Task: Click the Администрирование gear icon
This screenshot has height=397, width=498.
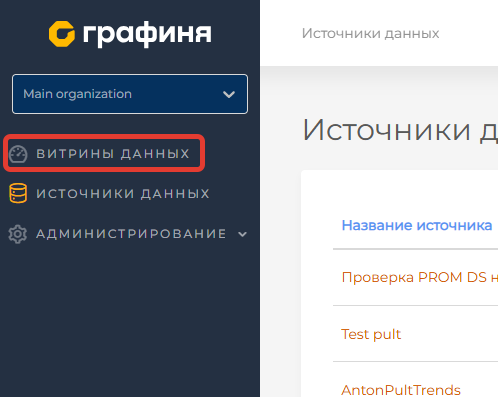Action: click(18, 234)
